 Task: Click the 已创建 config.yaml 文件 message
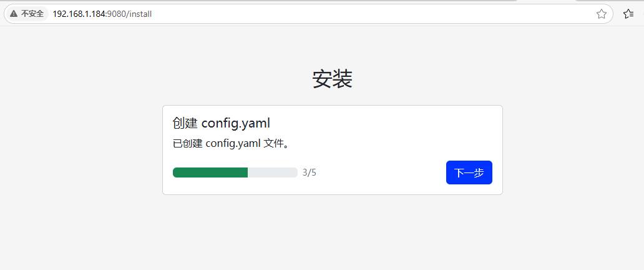230,144
